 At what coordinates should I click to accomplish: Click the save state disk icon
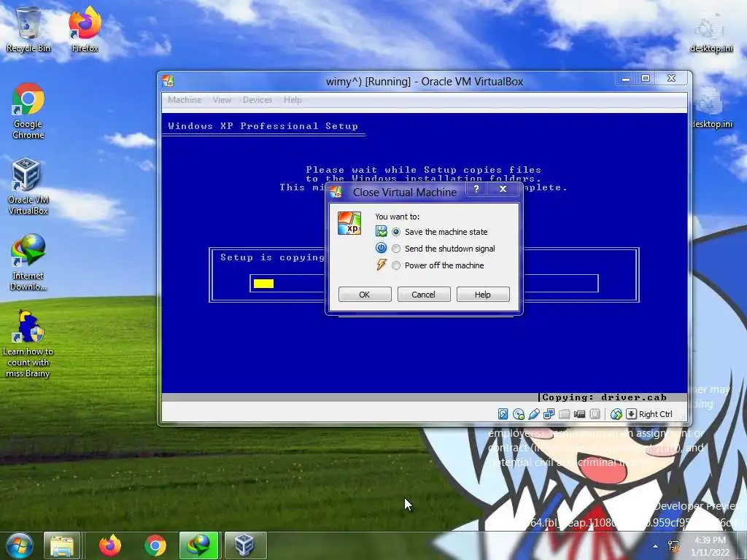(381, 231)
